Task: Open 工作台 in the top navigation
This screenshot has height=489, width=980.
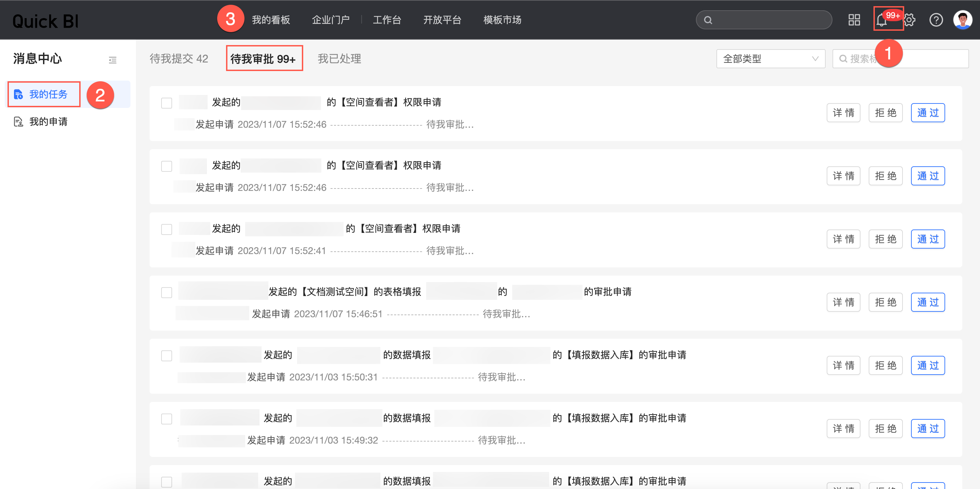Action: 387,20
